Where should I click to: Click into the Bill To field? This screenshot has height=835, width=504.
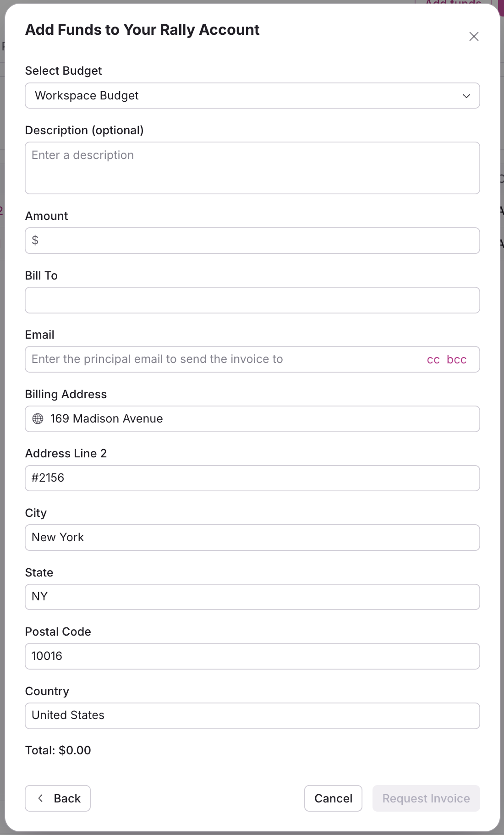click(252, 300)
